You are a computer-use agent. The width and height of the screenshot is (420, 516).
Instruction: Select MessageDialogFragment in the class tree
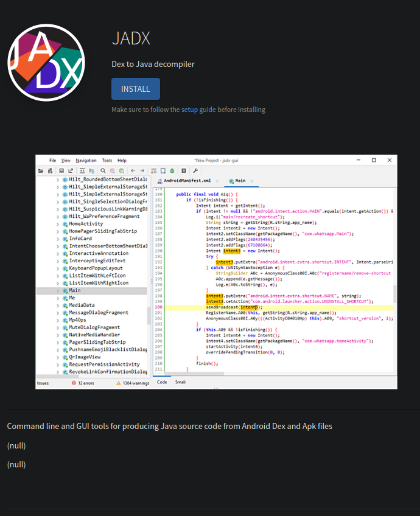[x=99, y=313]
